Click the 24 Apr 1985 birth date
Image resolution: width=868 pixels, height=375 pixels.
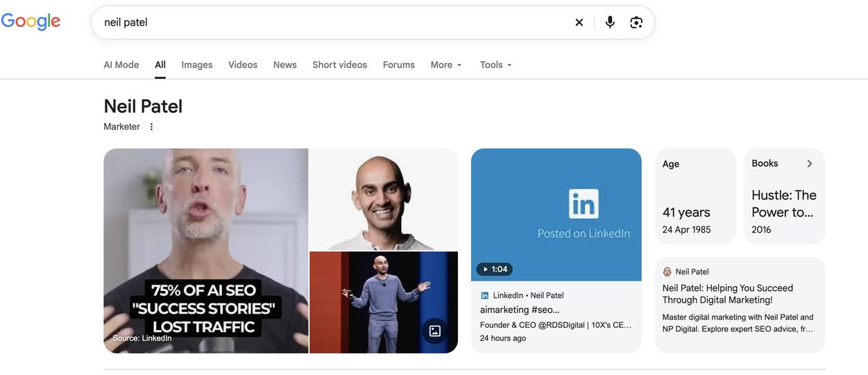coord(687,230)
